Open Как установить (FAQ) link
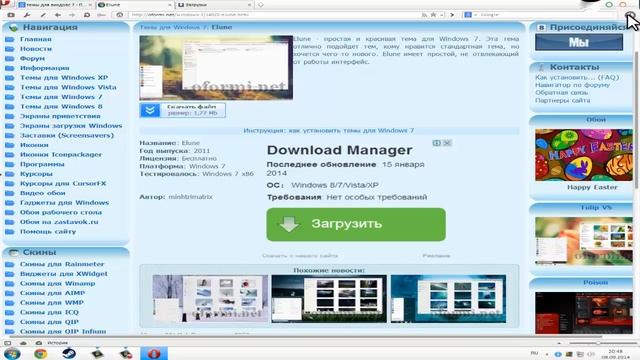 577,77
